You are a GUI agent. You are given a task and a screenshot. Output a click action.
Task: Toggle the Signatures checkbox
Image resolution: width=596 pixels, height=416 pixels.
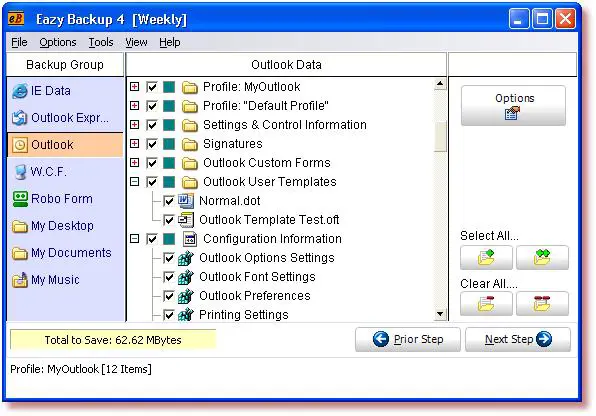tap(152, 144)
